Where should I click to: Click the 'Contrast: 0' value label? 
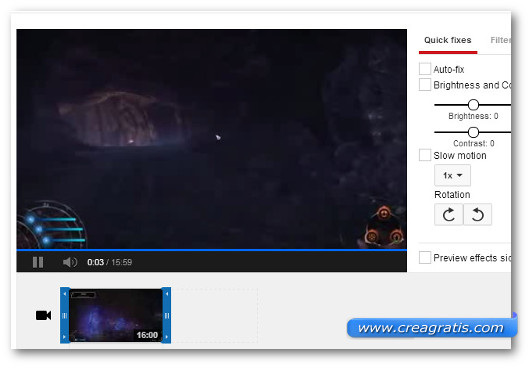(474, 143)
